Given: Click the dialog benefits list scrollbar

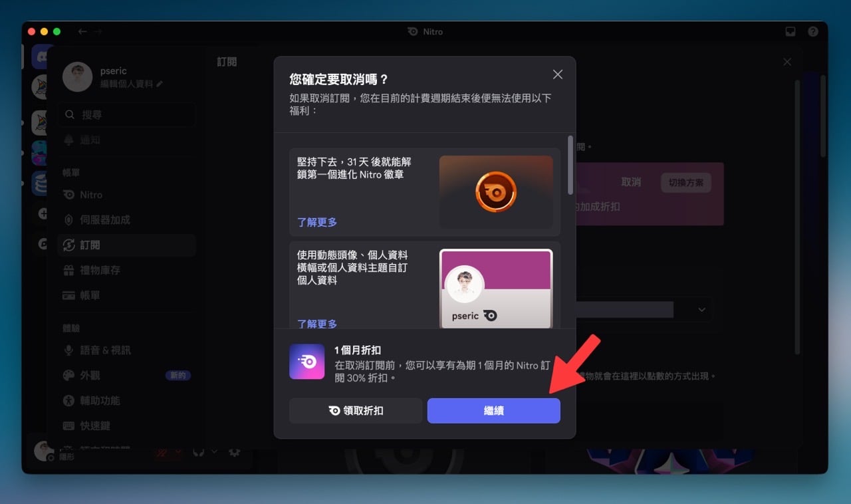Looking at the screenshot, I should coord(570,165).
